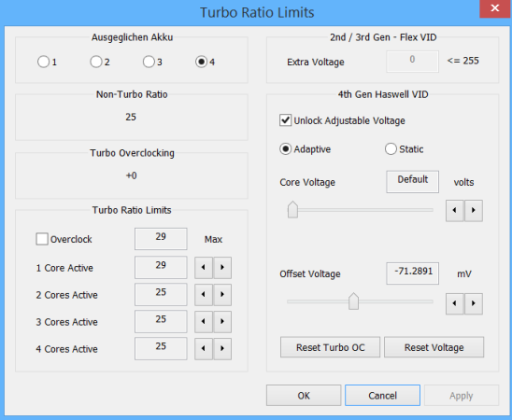Decrease the 1 Core Active ratio

[x=204, y=267]
